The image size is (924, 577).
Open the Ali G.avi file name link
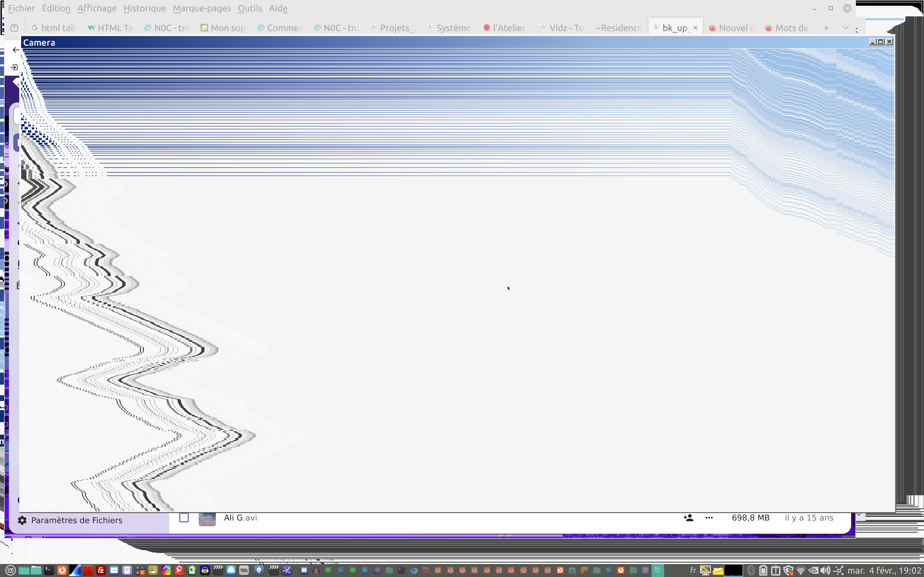[x=240, y=518]
